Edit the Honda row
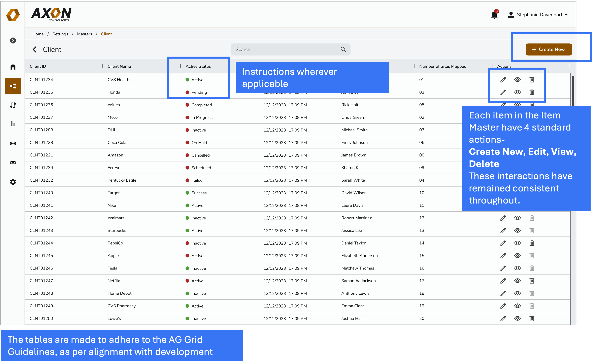 [x=503, y=92]
